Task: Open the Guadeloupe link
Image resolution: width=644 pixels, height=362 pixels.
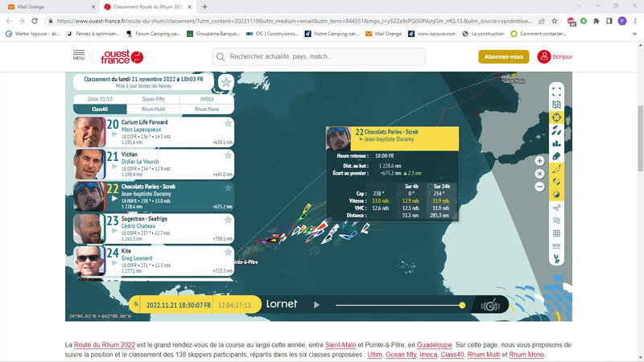Action: pos(434,345)
